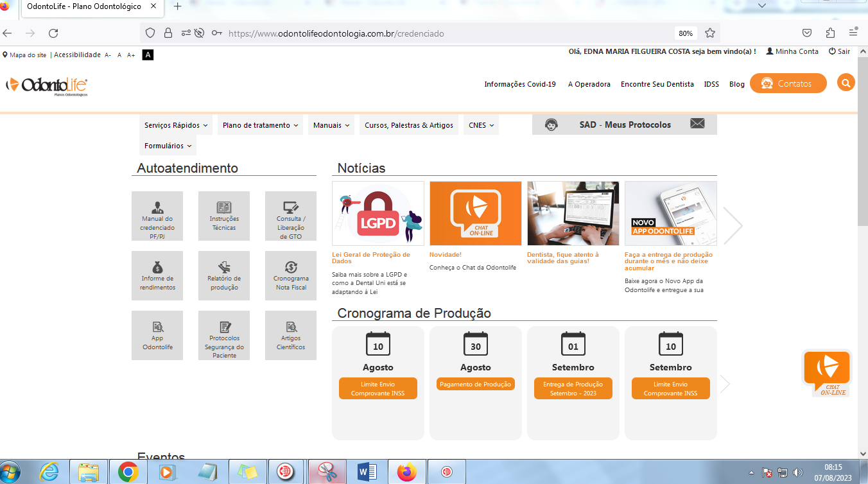Click the page vertical scrollbar
The image size is (868, 484).
[x=862, y=252]
